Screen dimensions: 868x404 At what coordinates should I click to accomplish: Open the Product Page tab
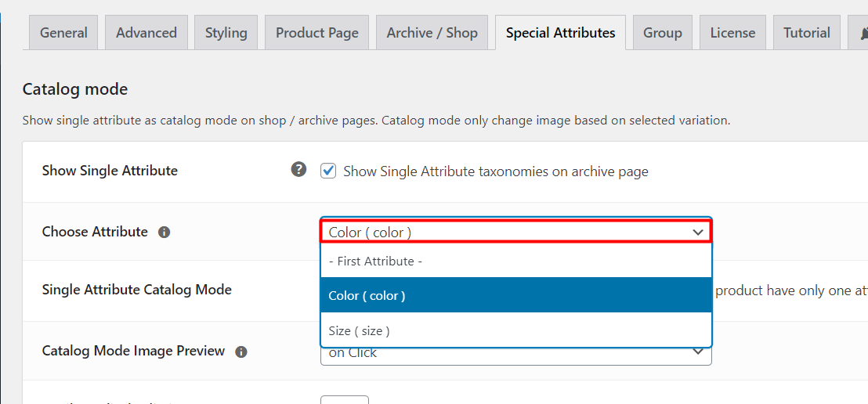(x=317, y=33)
